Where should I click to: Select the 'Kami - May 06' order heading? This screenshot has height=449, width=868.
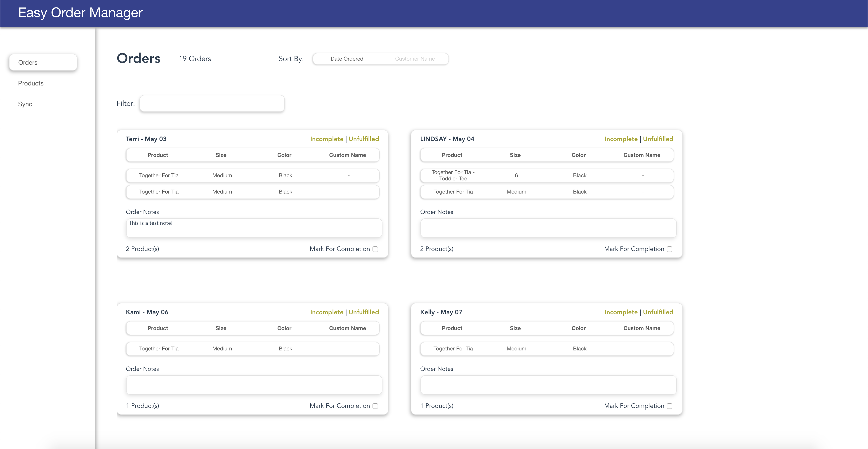(x=147, y=312)
